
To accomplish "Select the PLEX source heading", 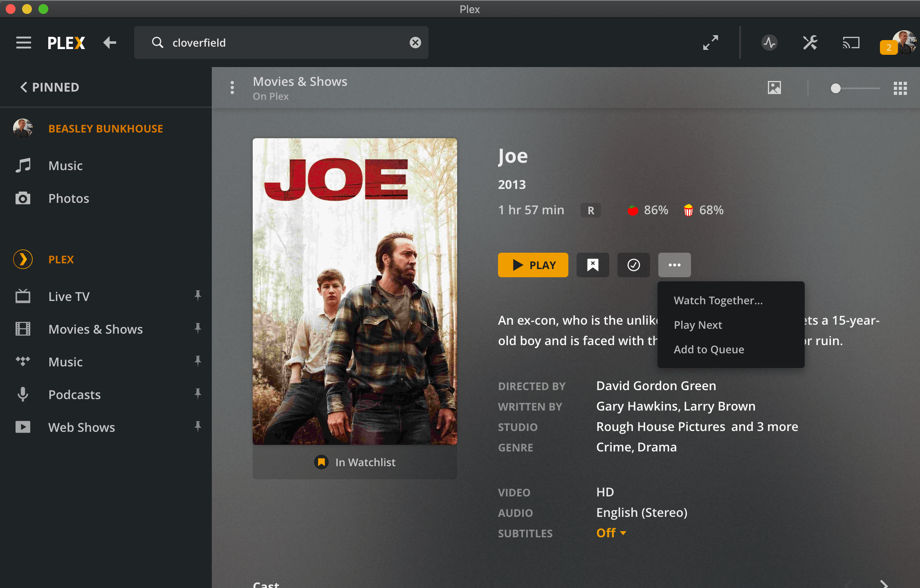I will (61, 260).
